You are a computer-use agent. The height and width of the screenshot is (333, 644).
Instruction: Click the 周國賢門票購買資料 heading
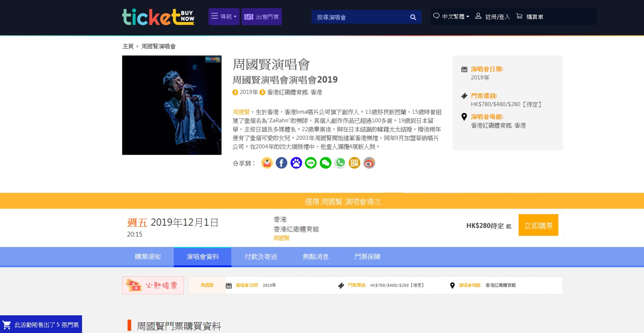179,326
